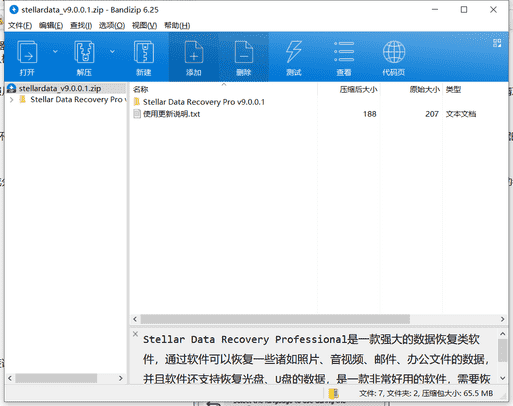Click tree panel scrollbar right arrow
Image resolution: width=513 pixels, height=406 pixels.
[x=121, y=378]
